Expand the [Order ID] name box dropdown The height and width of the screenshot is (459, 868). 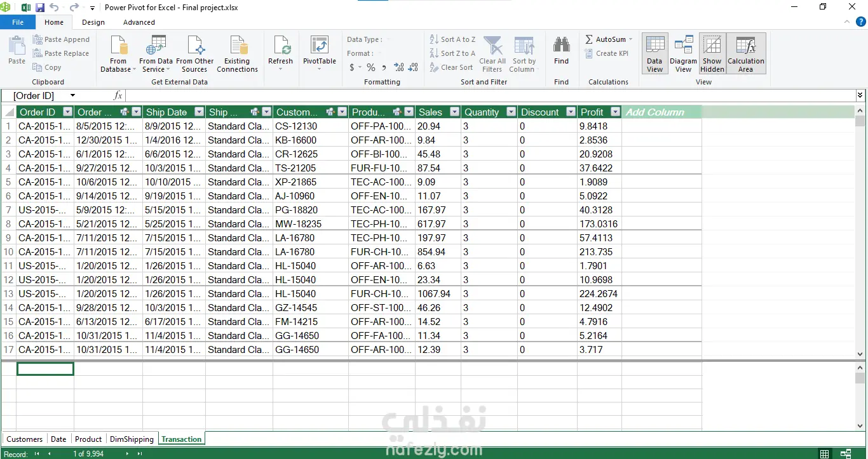coord(72,96)
